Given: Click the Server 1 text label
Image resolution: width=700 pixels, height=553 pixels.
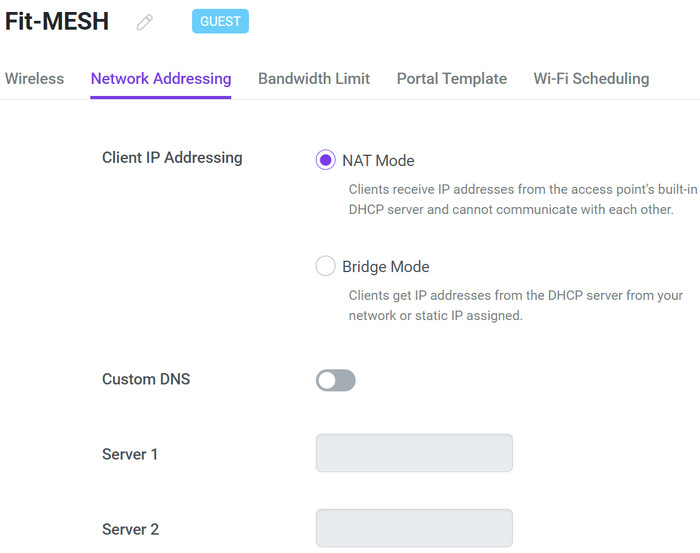Looking at the screenshot, I should 130,454.
